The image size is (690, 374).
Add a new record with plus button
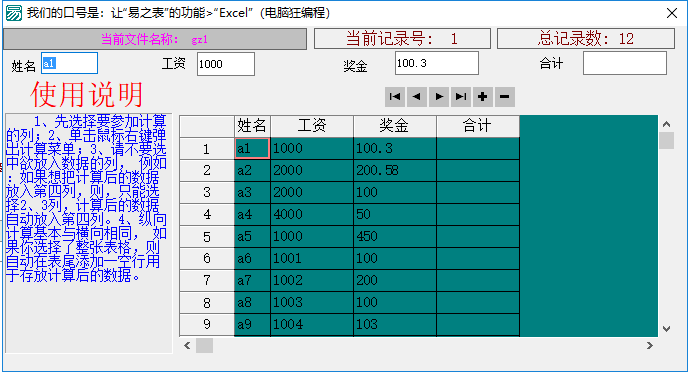(483, 96)
